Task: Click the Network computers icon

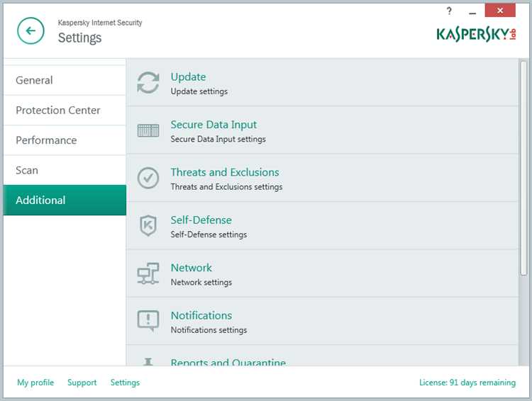Action: coord(148,273)
